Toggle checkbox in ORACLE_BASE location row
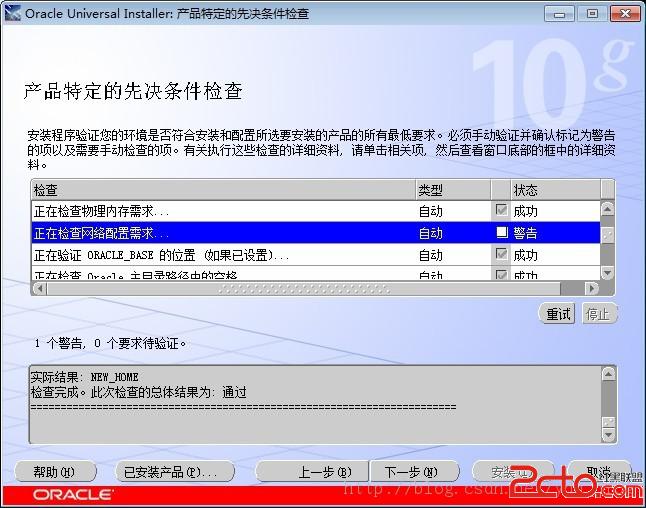Screen dimensions: 646x508 point(501,254)
